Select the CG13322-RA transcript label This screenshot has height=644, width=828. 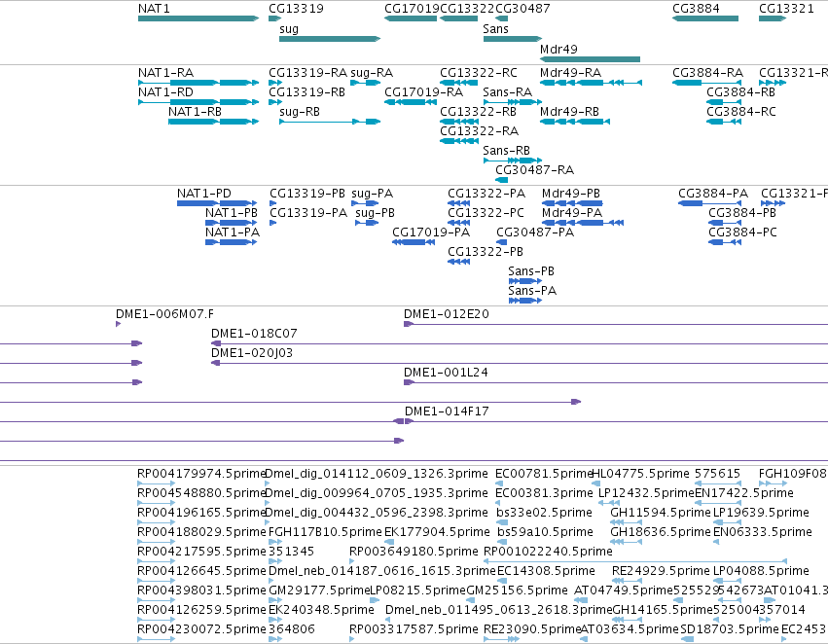coord(479,131)
